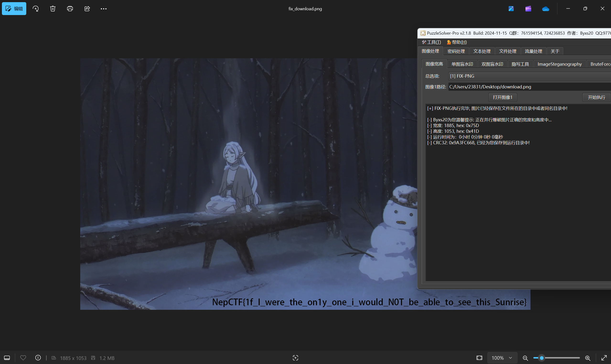
Task: Select the 图像处理 tab
Action: click(430, 51)
